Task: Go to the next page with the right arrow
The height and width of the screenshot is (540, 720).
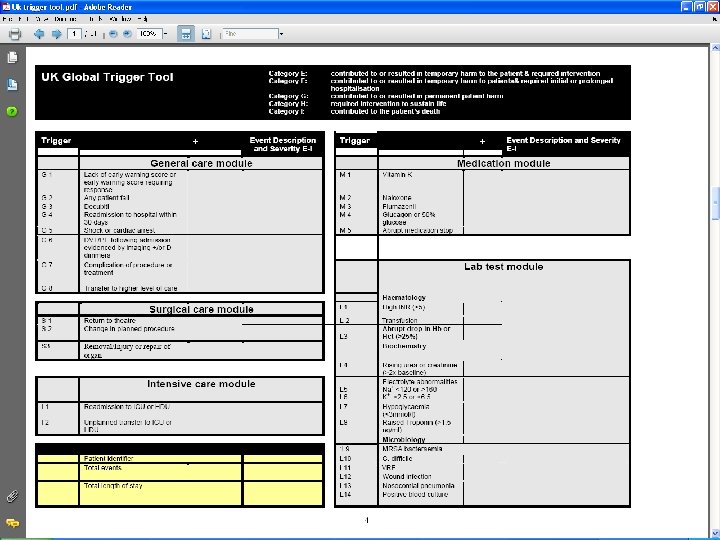Action: pos(56,34)
